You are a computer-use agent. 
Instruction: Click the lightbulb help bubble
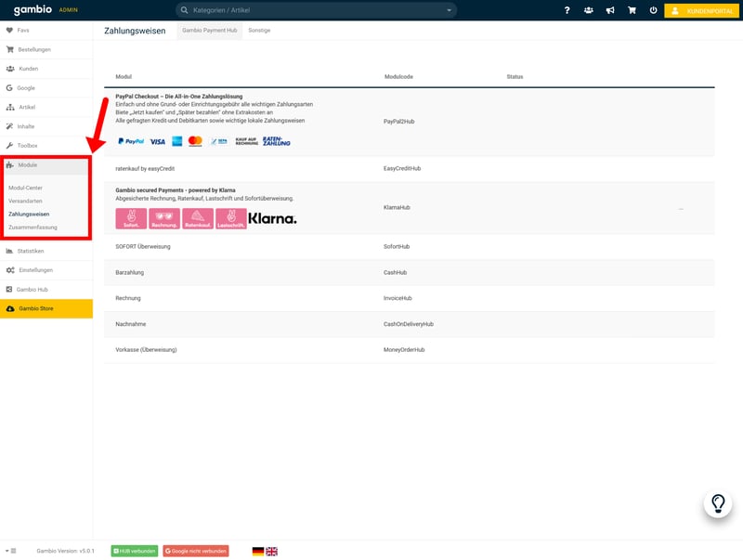[717, 503]
